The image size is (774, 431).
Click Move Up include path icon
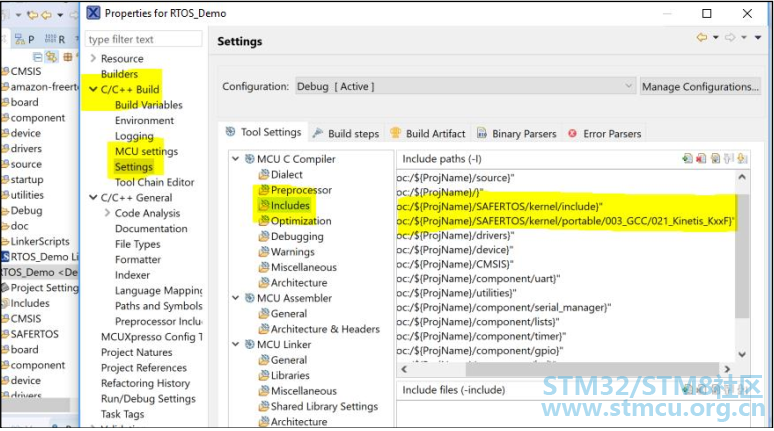coord(729,159)
